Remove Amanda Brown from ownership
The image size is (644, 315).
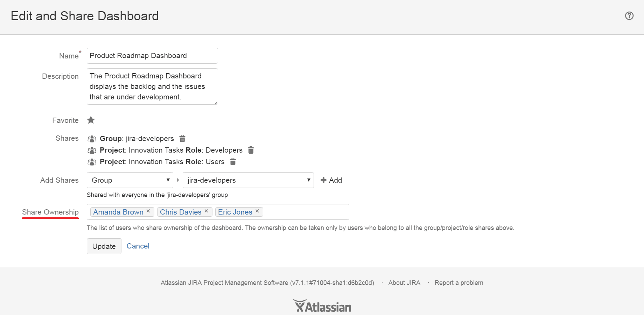coord(148,211)
